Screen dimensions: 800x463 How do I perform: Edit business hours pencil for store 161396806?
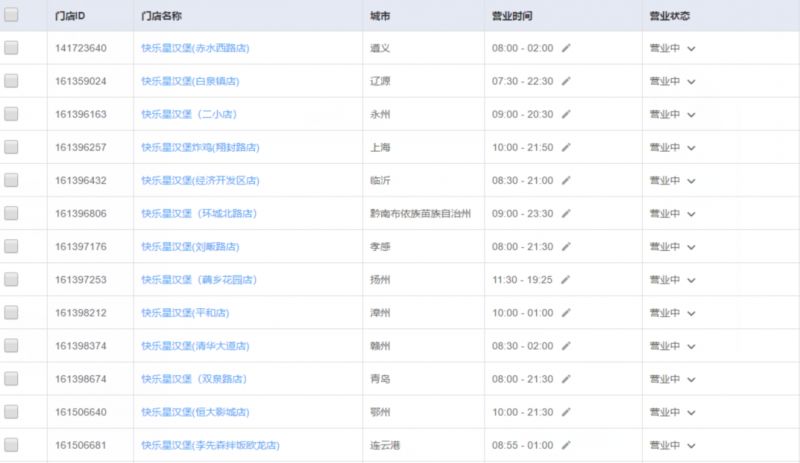pos(566,213)
